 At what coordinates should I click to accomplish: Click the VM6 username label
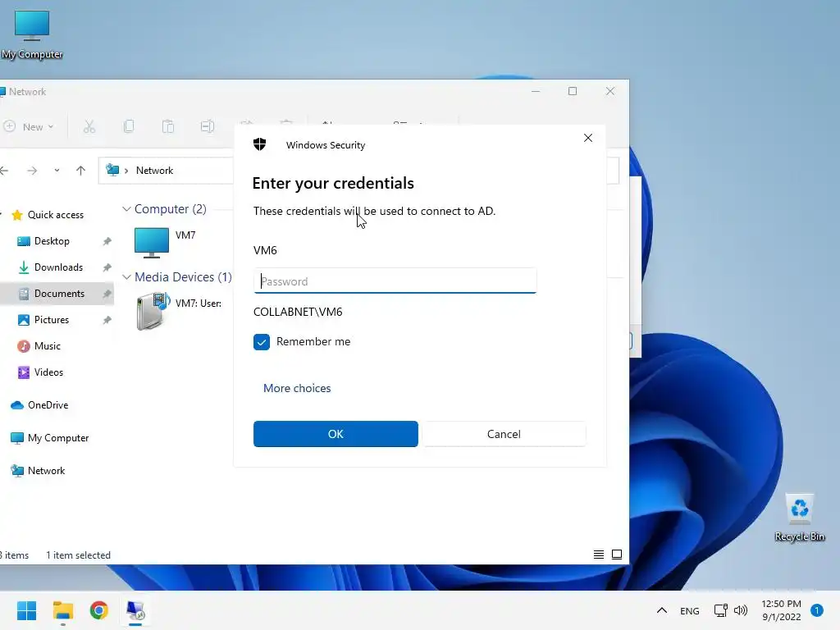click(x=265, y=250)
